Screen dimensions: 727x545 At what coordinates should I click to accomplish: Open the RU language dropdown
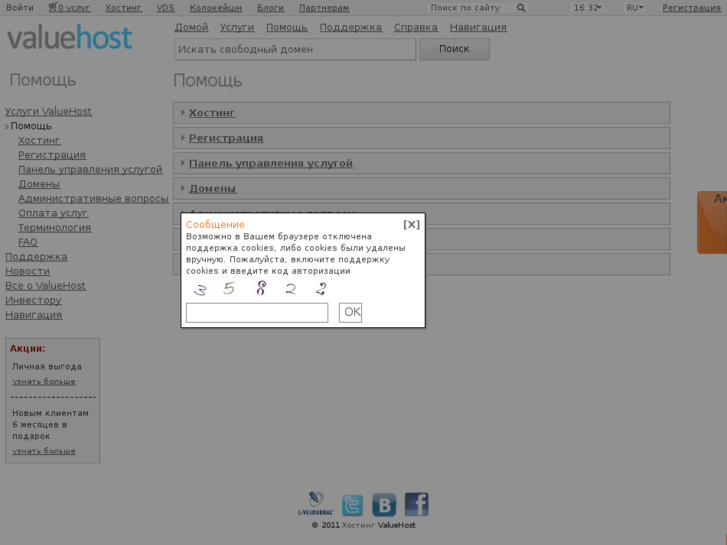[635, 8]
